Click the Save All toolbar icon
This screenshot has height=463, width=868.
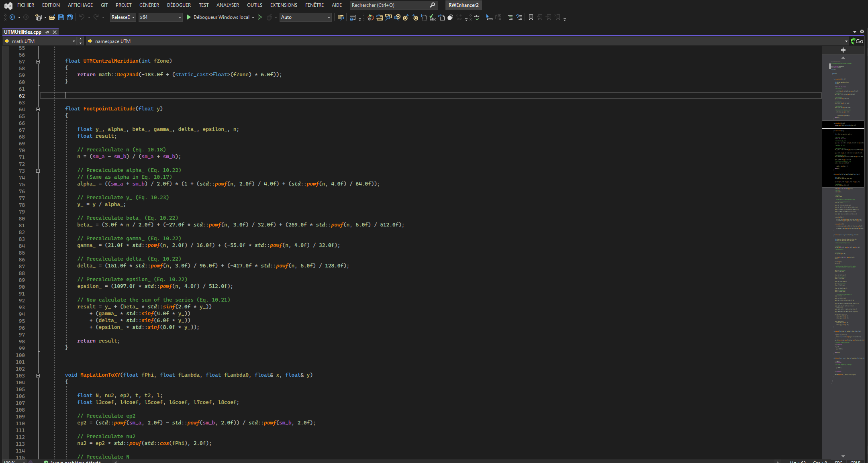(70, 17)
